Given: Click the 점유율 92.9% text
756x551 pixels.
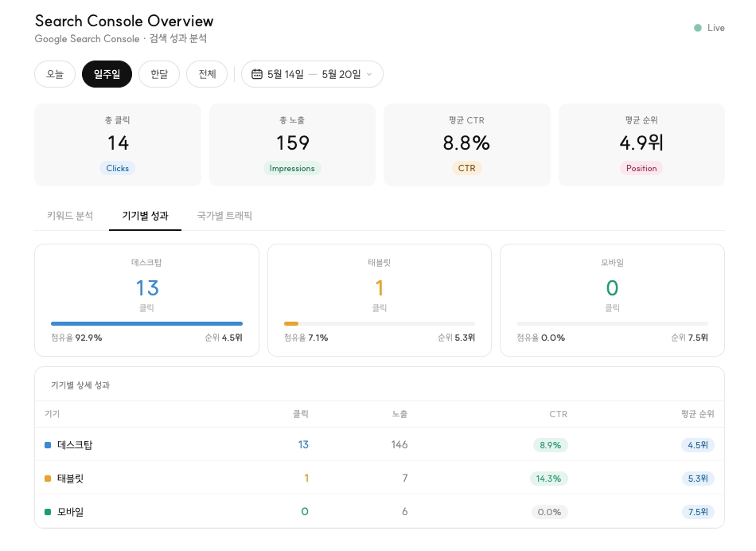Looking at the screenshot, I should (76, 338).
